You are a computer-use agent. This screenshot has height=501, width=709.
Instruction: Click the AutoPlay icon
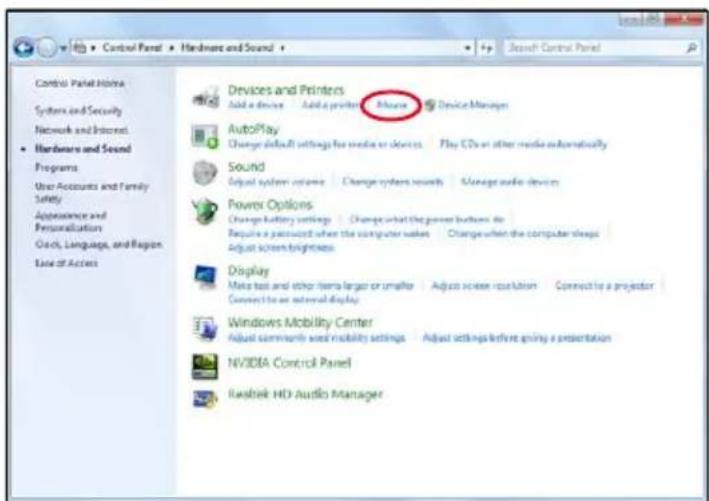pyautogui.click(x=205, y=136)
